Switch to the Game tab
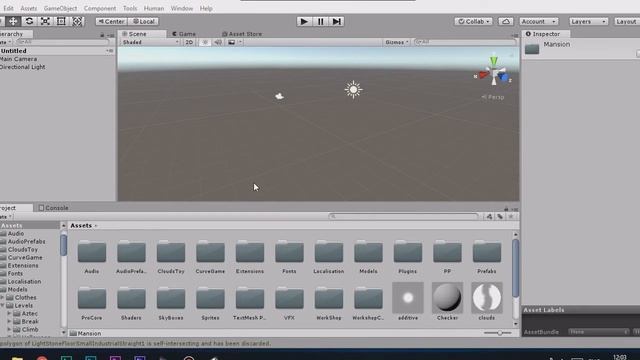 pos(184,34)
